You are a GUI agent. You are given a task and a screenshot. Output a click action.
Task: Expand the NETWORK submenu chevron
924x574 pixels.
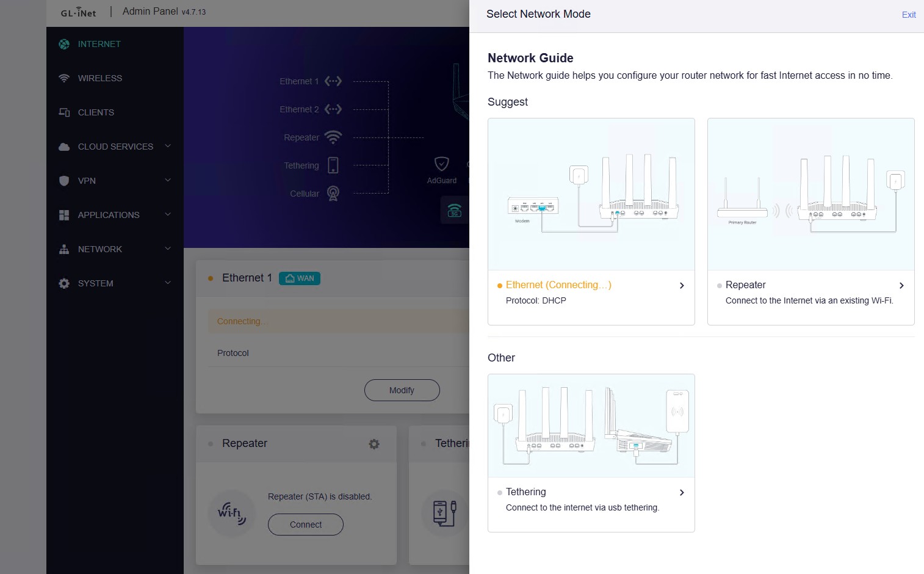tap(168, 249)
